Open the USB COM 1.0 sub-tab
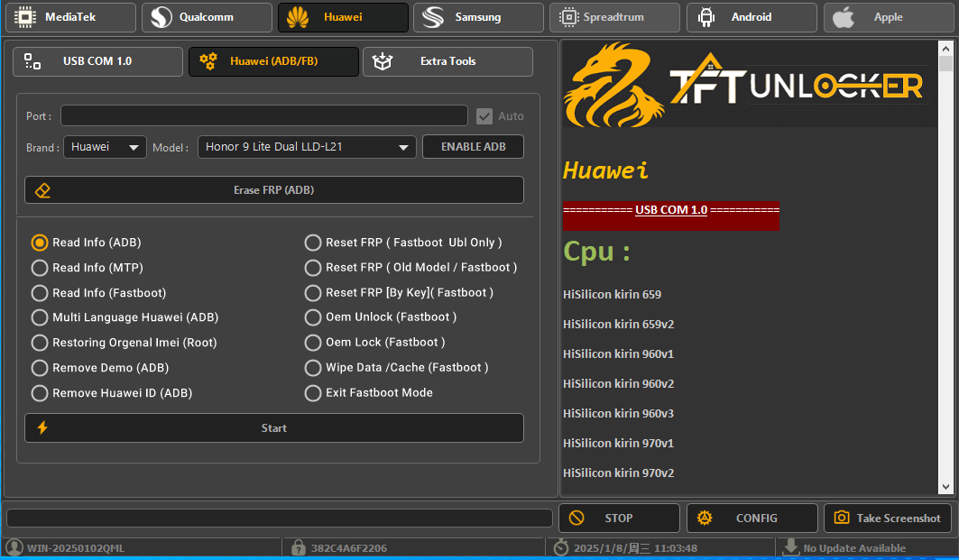959x560 pixels. pyautogui.click(x=97, y=61)
